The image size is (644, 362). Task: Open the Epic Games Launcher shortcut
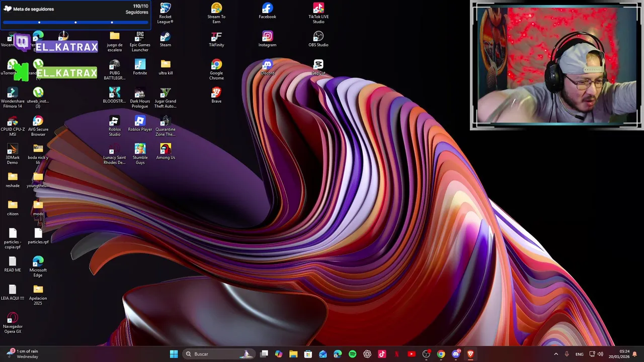(x=140, y=41)
